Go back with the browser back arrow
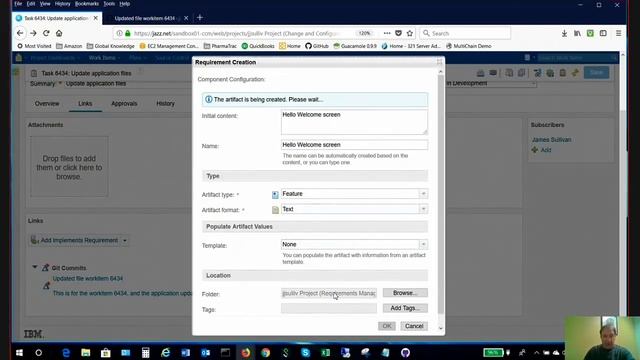This screenshot has width=640, height=360. coord(20,33)
